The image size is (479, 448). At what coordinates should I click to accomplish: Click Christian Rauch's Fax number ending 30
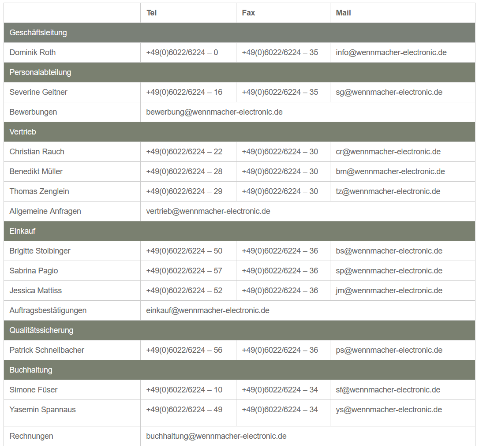280,152
